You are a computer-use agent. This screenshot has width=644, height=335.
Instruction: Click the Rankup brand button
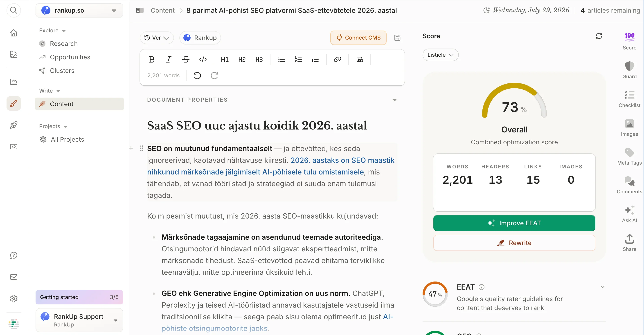pyautogui.click(x=200, y=38)
